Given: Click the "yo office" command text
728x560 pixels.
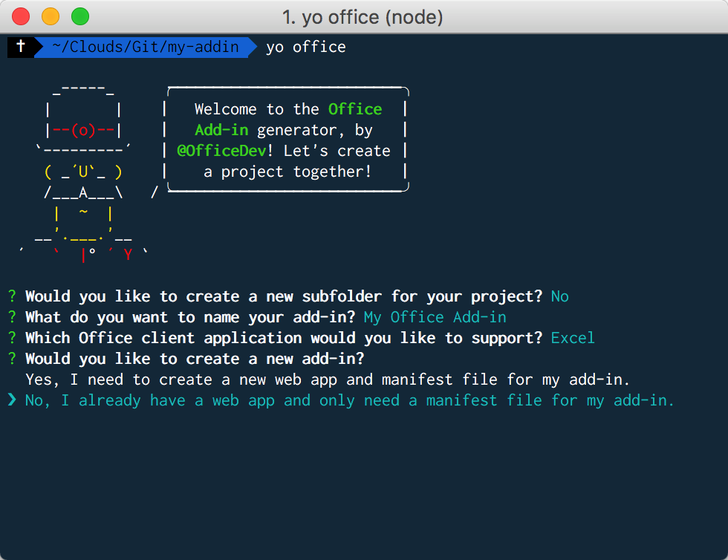Looking at the screenshot, I should (x=305, y=47).
